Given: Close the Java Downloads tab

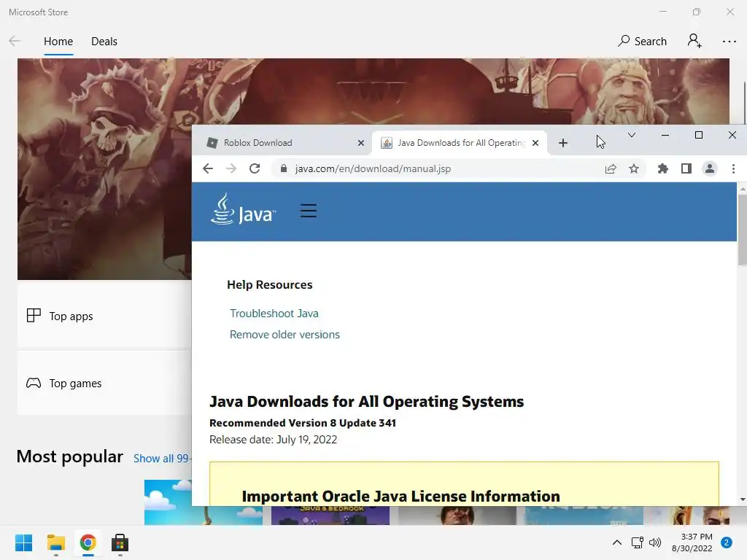Looking at the screenshot, I should tap(535, 143).
